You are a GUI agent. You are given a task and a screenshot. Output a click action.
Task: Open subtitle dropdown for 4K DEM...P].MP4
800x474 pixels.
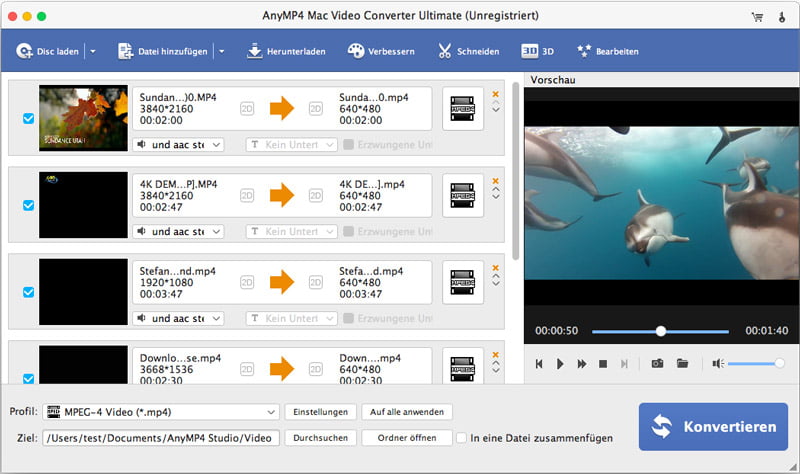click(x=291, y=232)
